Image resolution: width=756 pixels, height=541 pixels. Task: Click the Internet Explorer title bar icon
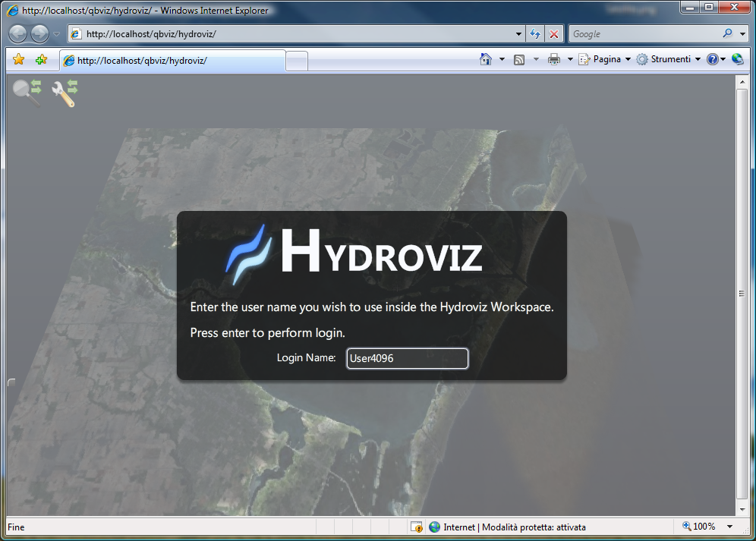tap(13, 10)
